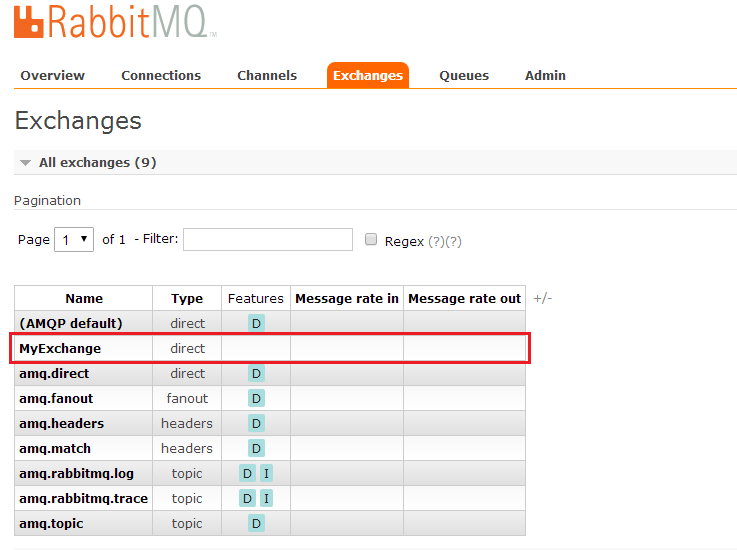Click the Exchanges page heading
This screenshot has width=737, height=550.
pyautogui.click(x=78, y=121)
